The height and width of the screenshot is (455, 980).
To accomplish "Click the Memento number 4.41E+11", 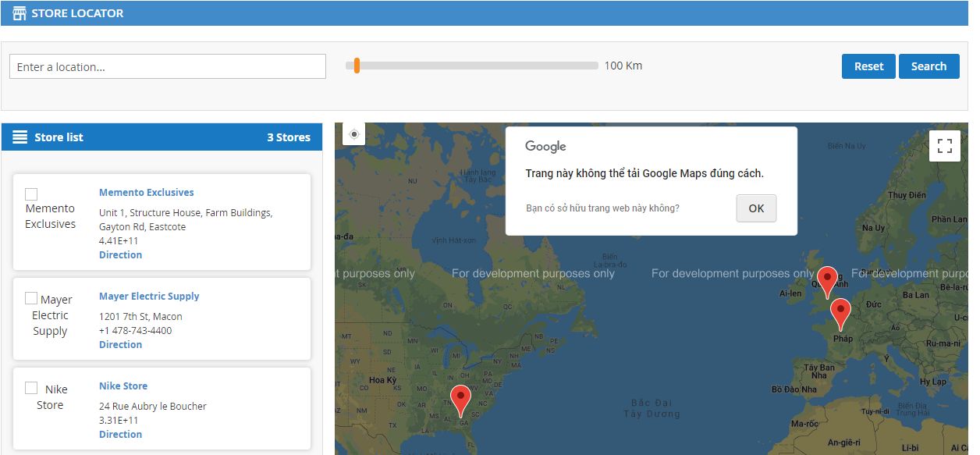I will point(119,241).
